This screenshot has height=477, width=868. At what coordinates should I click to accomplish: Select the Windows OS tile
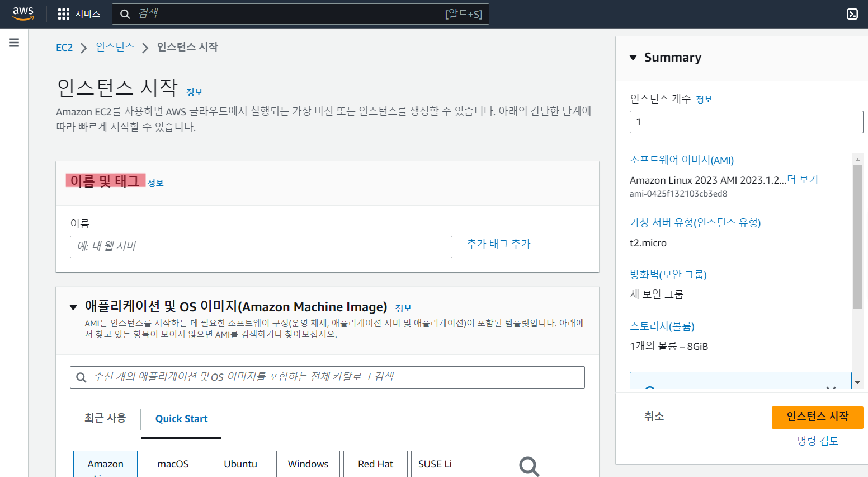point(308,464)
